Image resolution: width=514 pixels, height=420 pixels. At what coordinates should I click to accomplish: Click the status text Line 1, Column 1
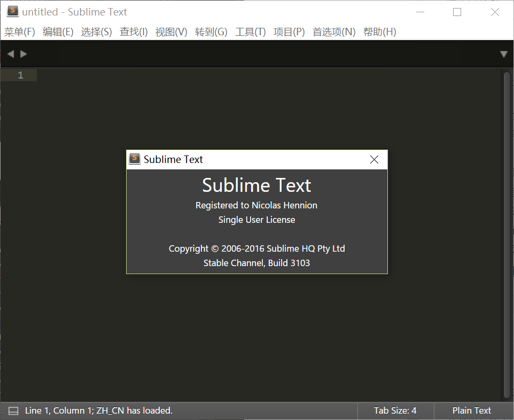pos(59,410)
